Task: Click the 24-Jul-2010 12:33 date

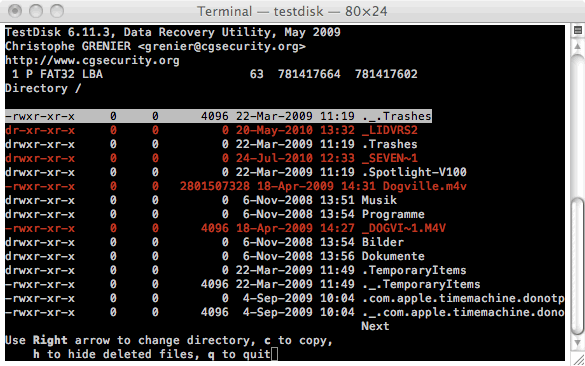Action: tap(295, 158)
